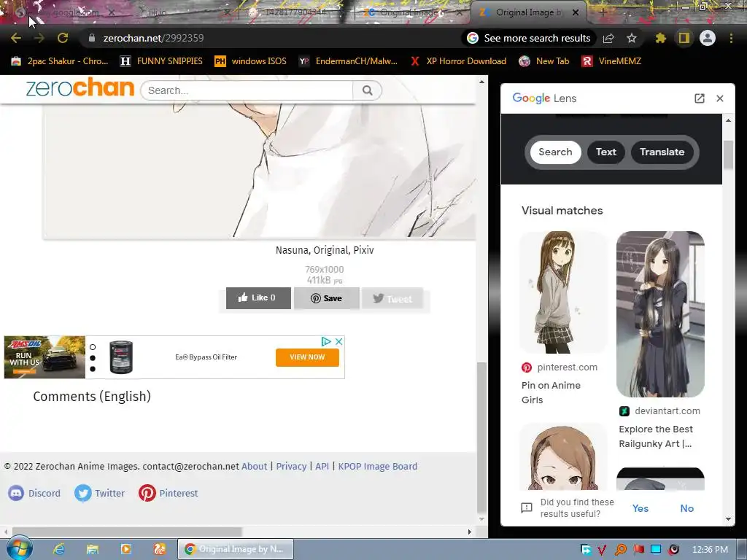Save image to Pinterest with Save button
Screen dimensions: 747x560
[x=326, y=298]
